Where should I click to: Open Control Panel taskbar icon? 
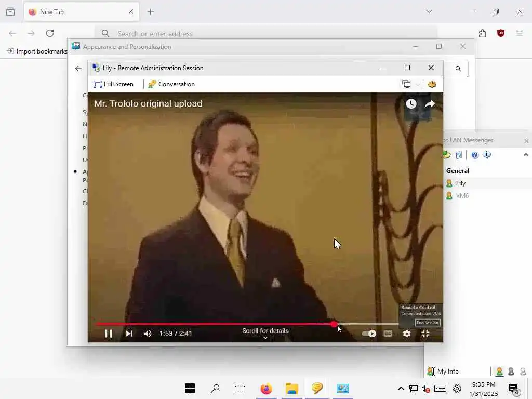tap(343, 389)
